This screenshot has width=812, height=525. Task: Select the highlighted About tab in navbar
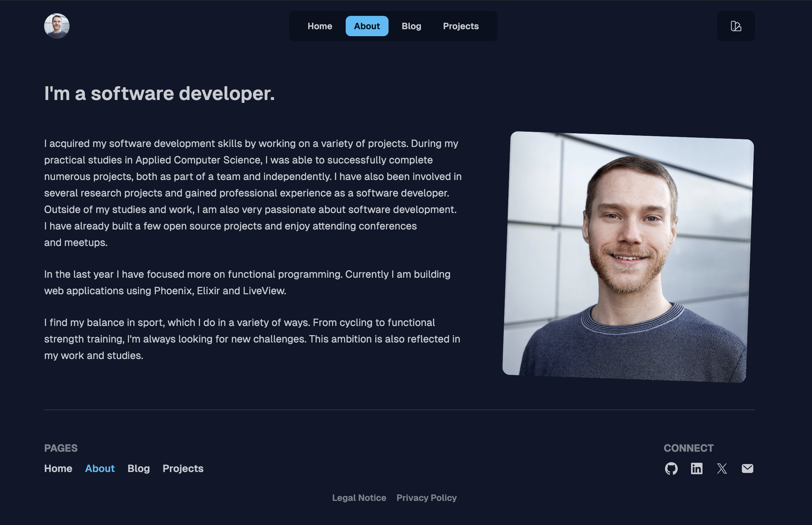[x=366, y=26]
